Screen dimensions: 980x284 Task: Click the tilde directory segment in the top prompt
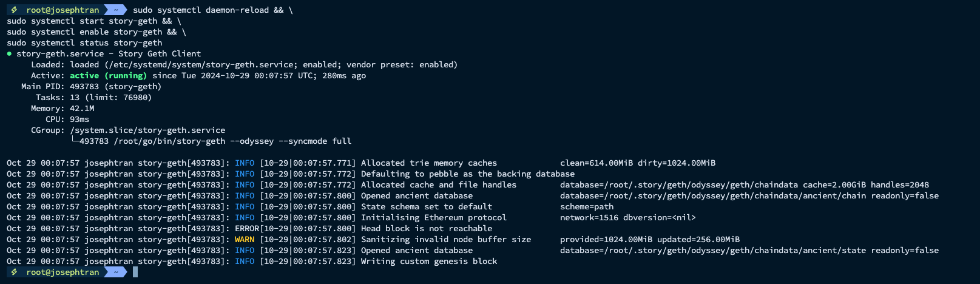tap(115, 10)
